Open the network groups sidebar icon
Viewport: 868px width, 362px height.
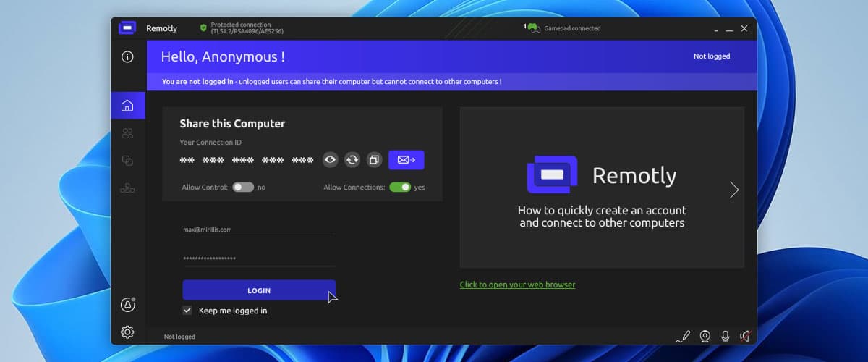(x=127, y=188)
